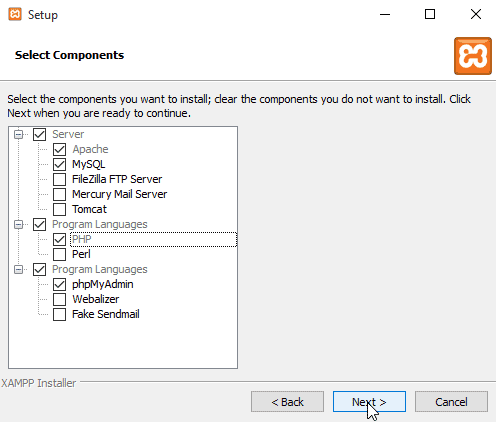The image size is (496, 422).
Task: Select the MySQL label
Action: click(x=89, y=164)
